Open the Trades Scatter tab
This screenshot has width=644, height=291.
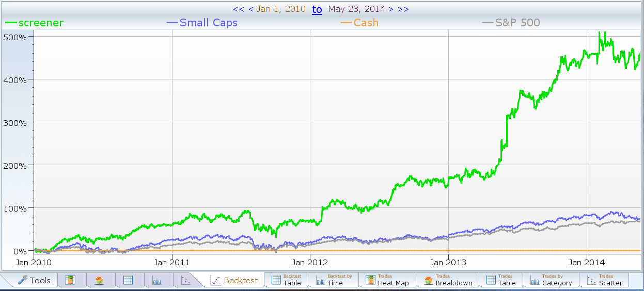[604, 280]
